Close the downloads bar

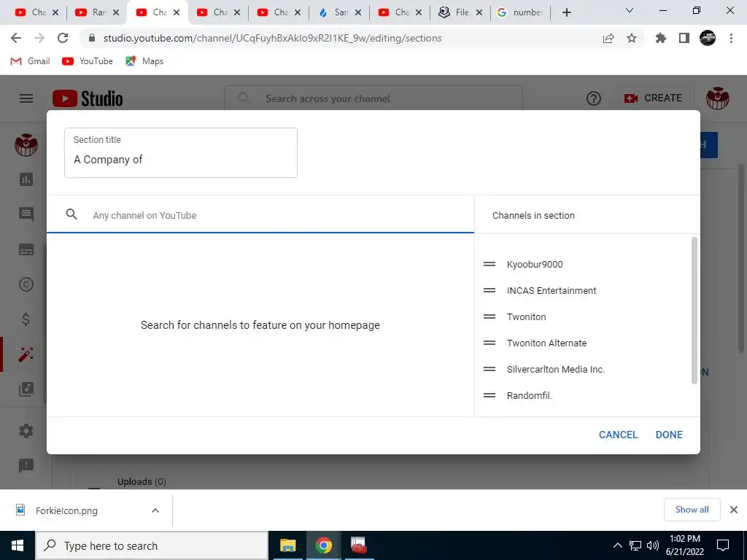[734, 510]
